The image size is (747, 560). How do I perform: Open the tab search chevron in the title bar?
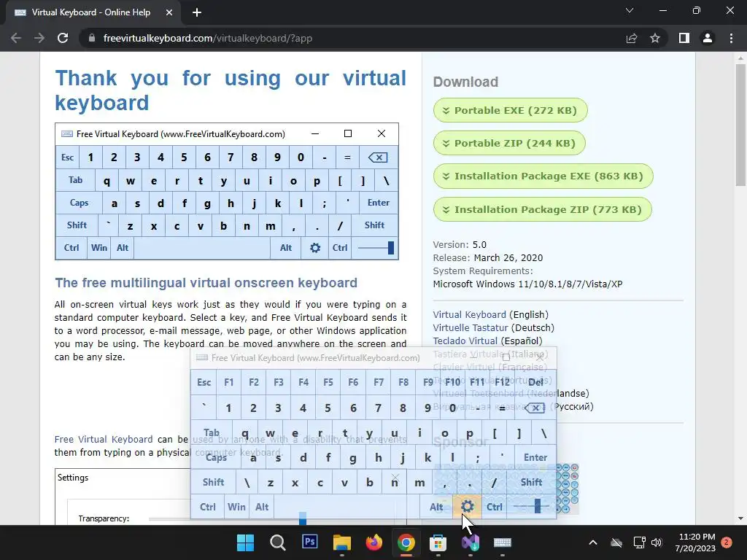630,10
